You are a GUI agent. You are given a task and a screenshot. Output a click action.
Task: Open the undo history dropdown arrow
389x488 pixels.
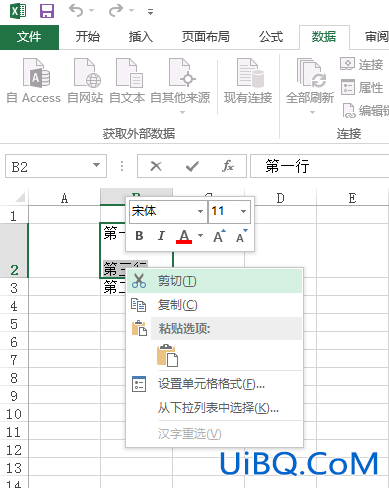[92, 11]
